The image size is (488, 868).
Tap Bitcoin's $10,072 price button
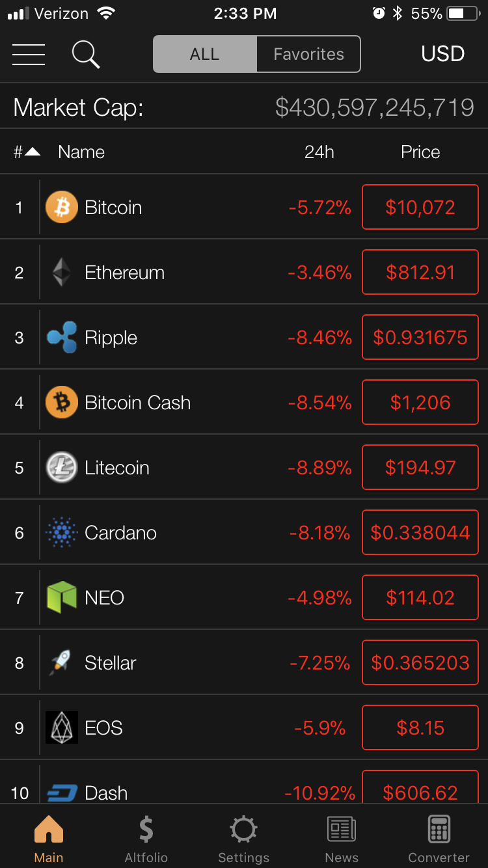tap(420, 207)
